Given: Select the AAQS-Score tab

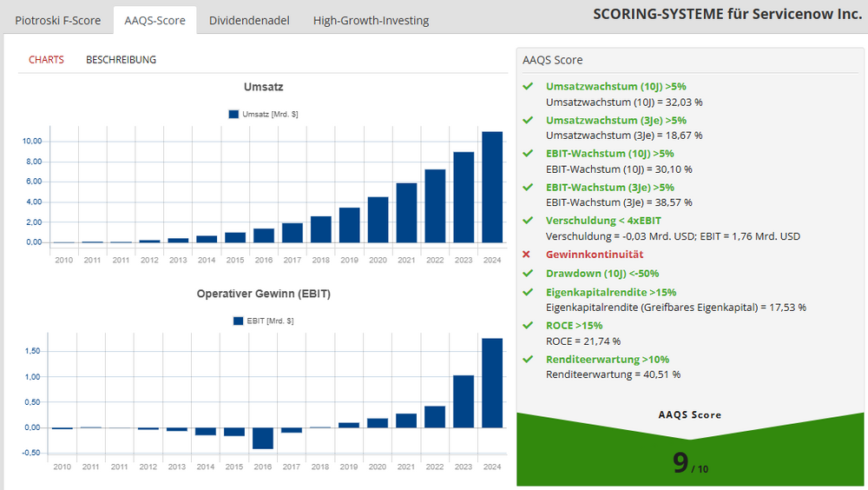Looking at the screenshot, I should pos(155,21).
